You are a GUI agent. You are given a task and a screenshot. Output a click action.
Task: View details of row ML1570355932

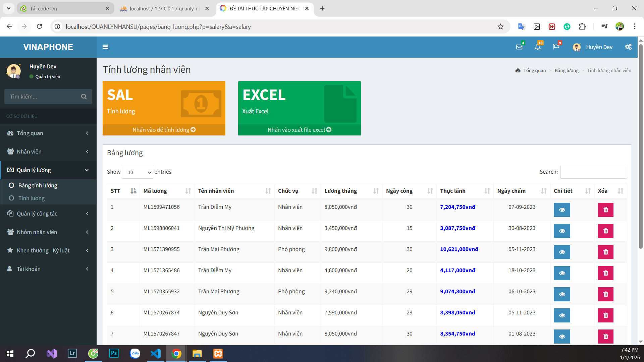pyautogui.click(x=562, y=294)
